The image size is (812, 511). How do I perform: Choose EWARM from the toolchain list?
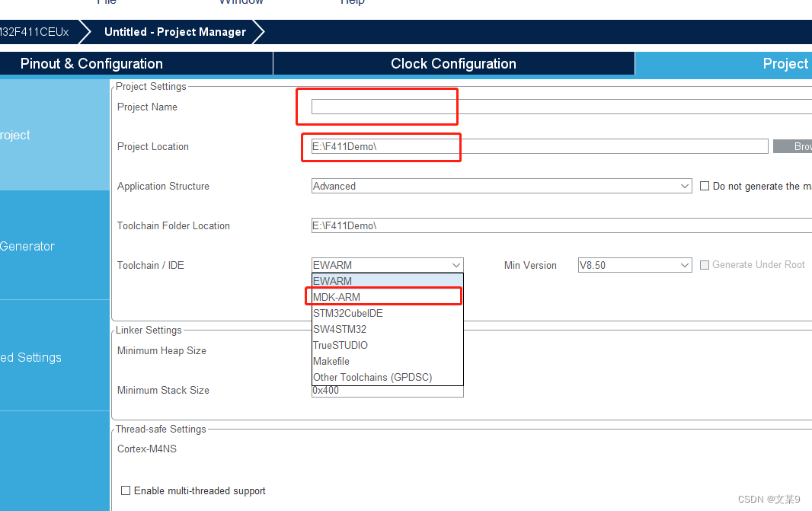388,281
